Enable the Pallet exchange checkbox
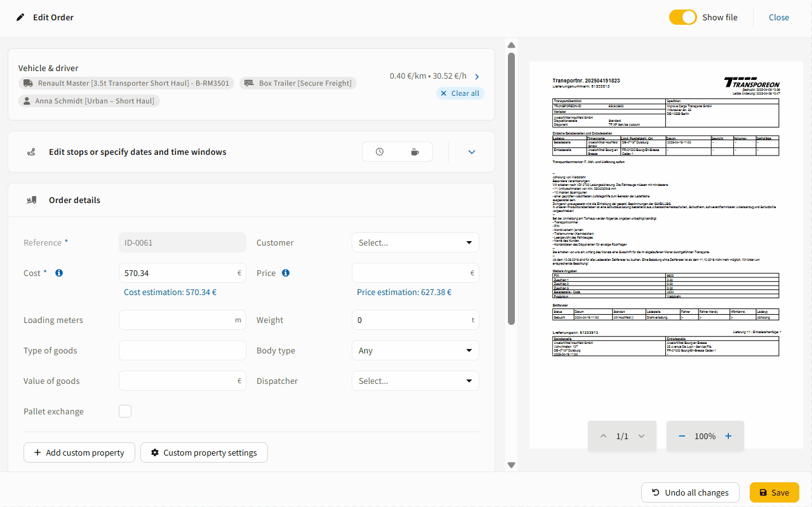This screenshot has height=507, width=812. 125,411
